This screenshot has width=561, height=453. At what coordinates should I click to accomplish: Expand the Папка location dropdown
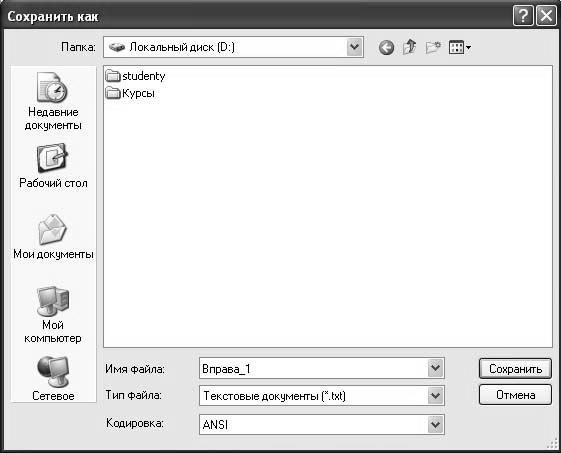pyautogui.click(x=355, y=47)
